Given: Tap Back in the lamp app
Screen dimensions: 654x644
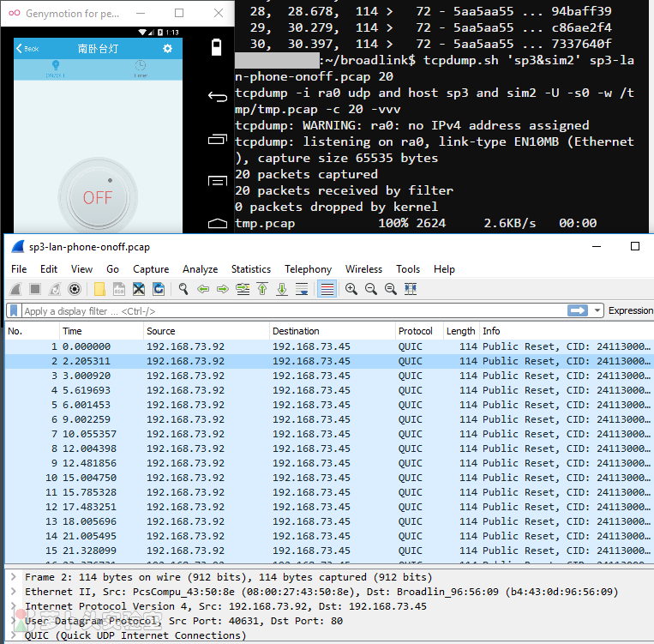Looking at the screenshot, I should pyautogui.click(x=27, y=48).
